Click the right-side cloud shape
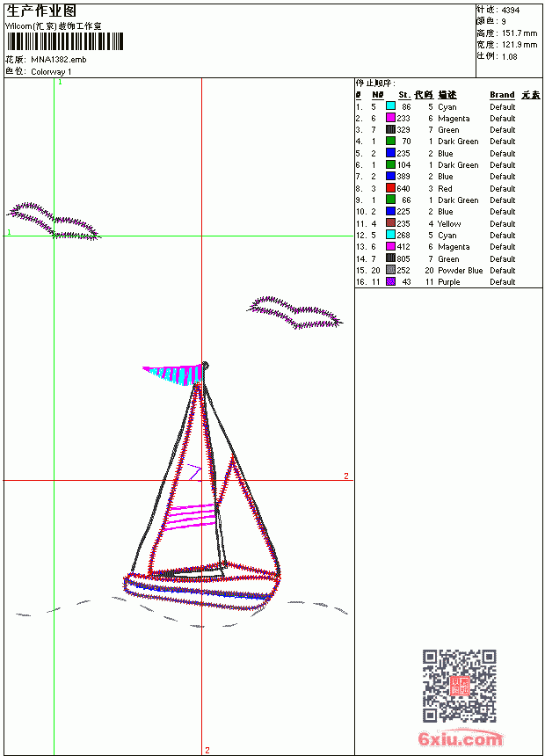Image resolution: width=545 pixels, height=756 pixels. tap(294, 312)
